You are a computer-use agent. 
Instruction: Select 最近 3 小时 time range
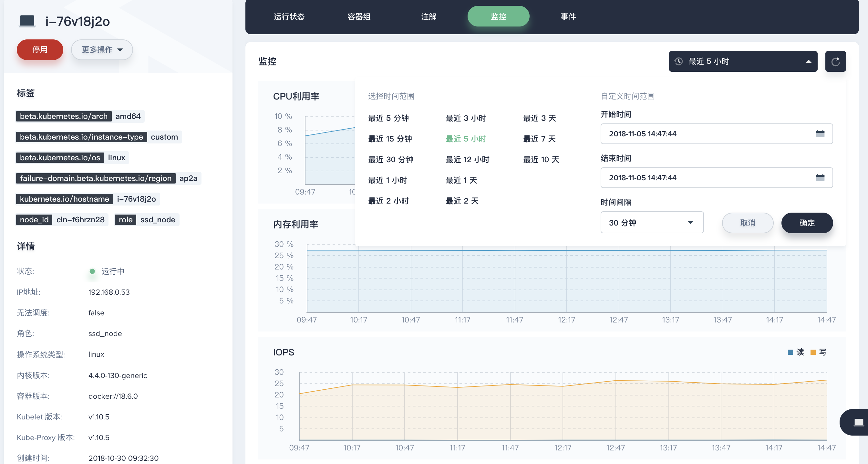[x=466, y=118]
